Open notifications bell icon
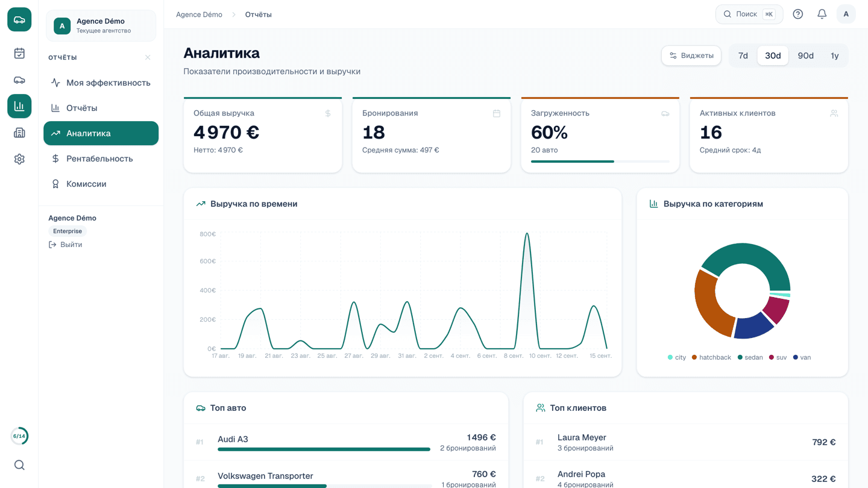 point(822,14)
